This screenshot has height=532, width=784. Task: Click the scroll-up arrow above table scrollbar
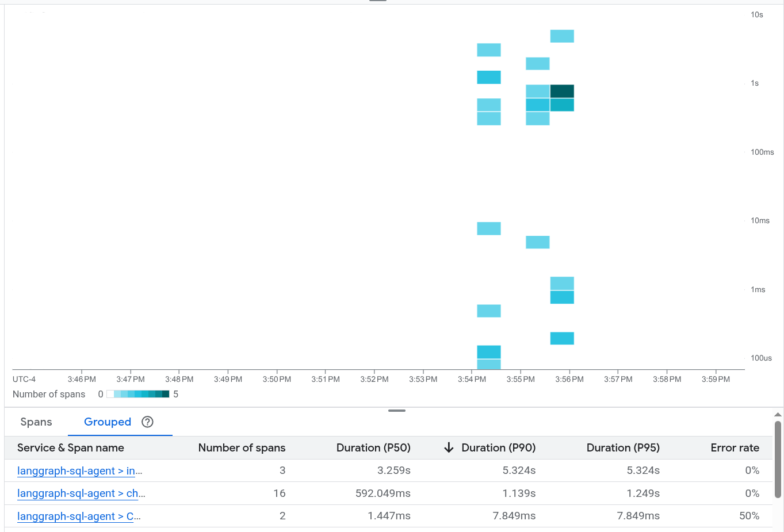pos(778,415)
